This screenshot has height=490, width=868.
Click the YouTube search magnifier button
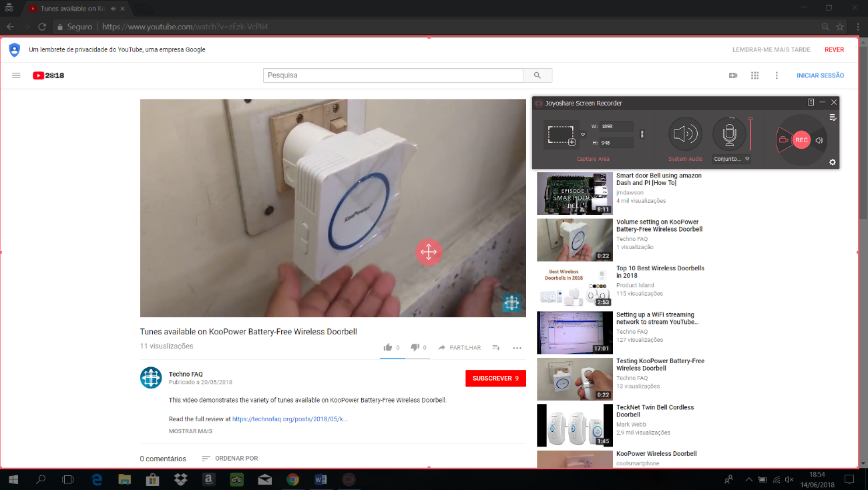(x=537, y=75)
